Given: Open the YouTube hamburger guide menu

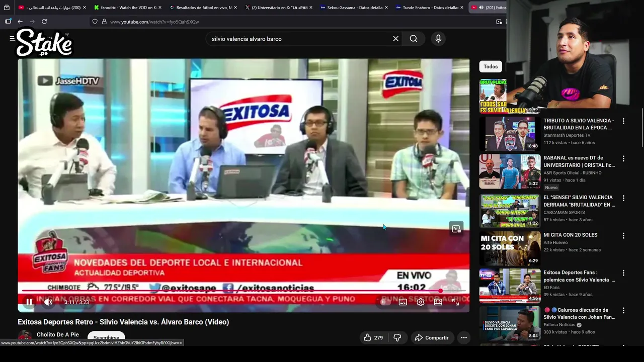Looking at the screenshot, I should pos(12,39).
